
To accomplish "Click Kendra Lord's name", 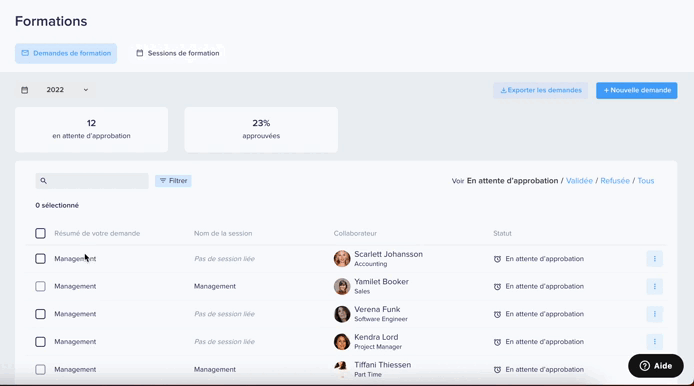I will [376, 337].
